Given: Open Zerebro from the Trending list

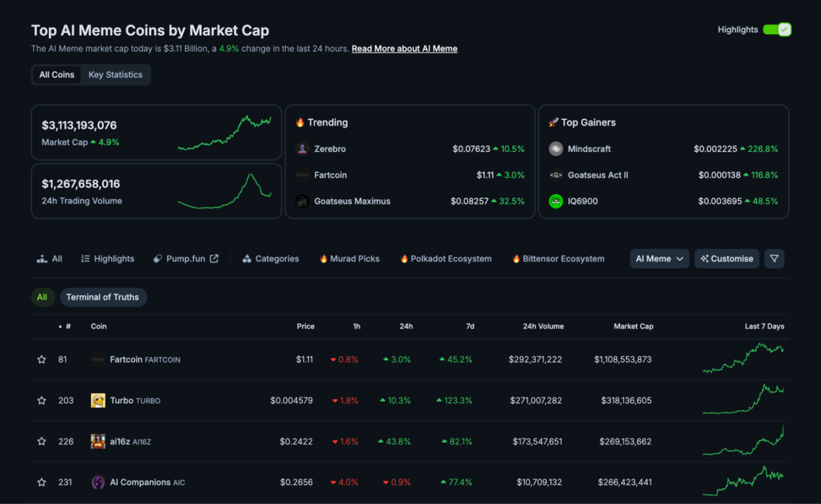Looking at the screenshot, I should pos(330,148).
